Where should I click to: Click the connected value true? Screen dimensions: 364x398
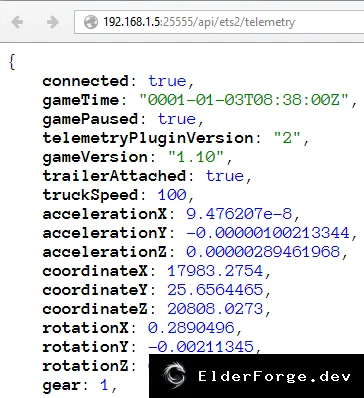tap(167, 81)
